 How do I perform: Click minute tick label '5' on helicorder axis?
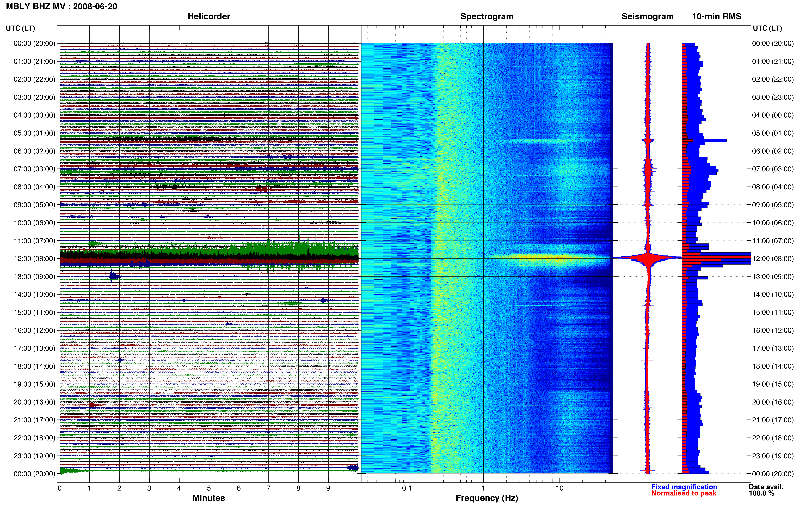point(209,488)
